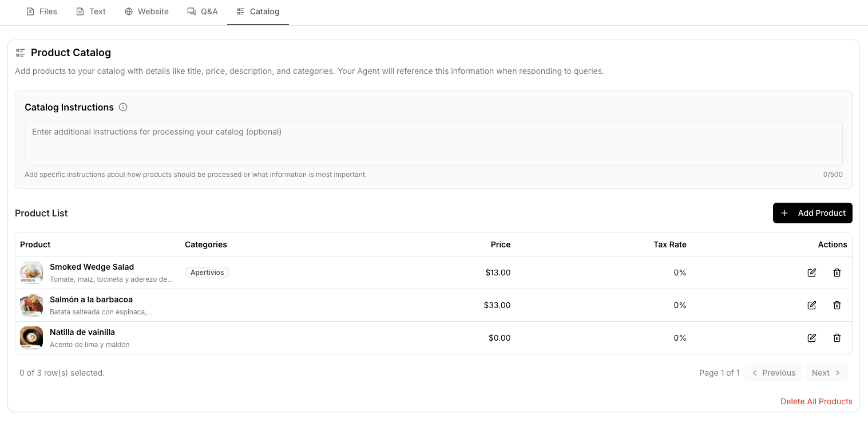Switch to the Files tab

(x=41, y=11)
